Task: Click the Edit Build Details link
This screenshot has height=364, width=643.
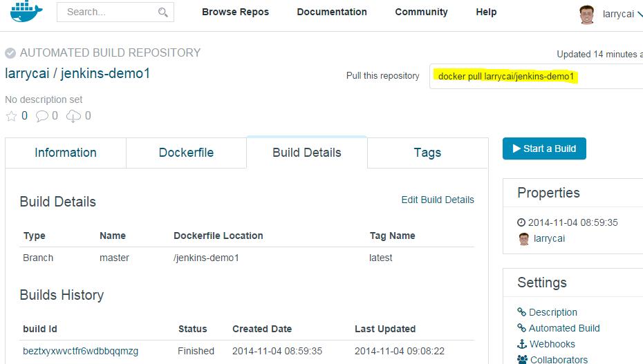Action: [438, 200]
